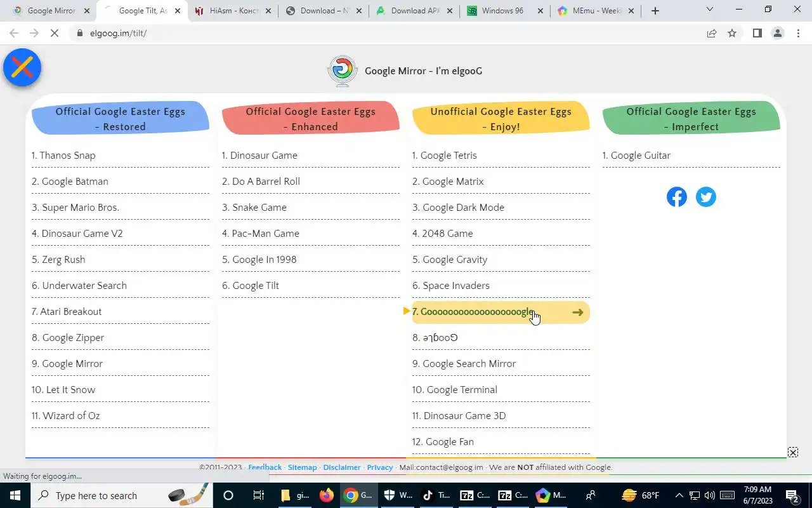Viewport: 812px width, 508px height.
Task: Open the Facebook share icon
Action: click(677, 197)
